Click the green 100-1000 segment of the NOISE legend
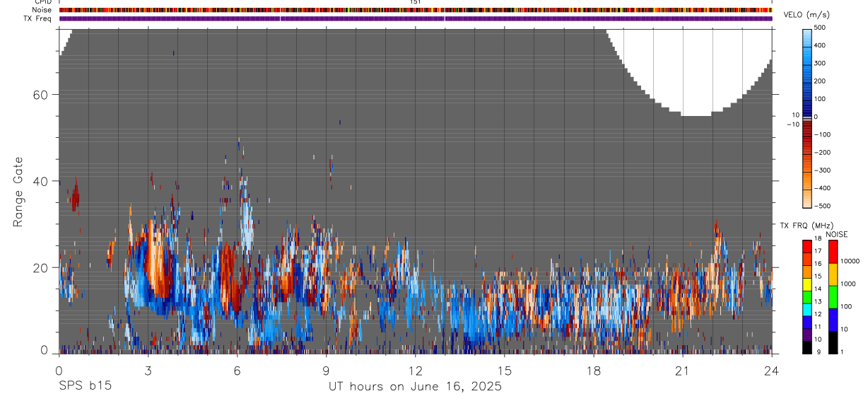 (x=832, y=296)
